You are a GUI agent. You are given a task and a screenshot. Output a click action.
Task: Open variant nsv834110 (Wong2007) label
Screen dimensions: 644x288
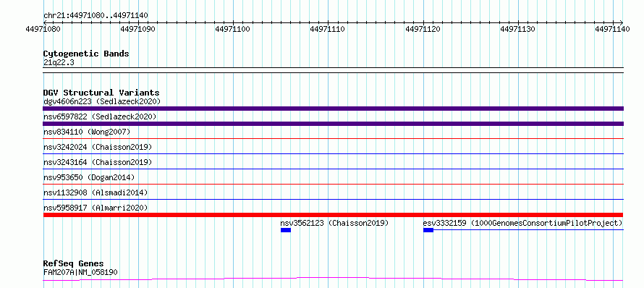[87, 132]
